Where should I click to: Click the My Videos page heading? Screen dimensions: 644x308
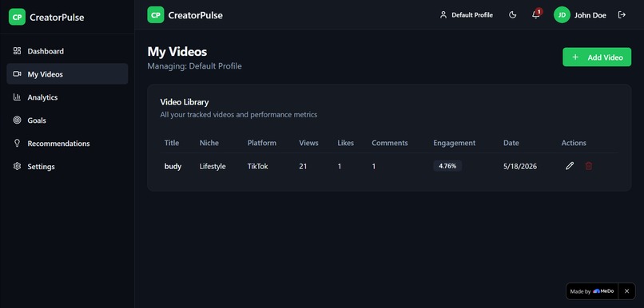point(177,52)
